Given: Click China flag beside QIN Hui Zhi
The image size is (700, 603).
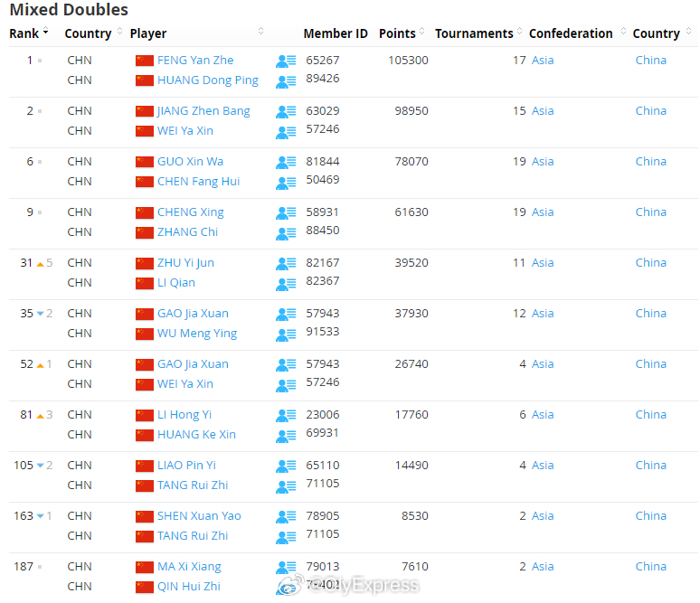Looking at the screenshot, I should pos(145,588).
